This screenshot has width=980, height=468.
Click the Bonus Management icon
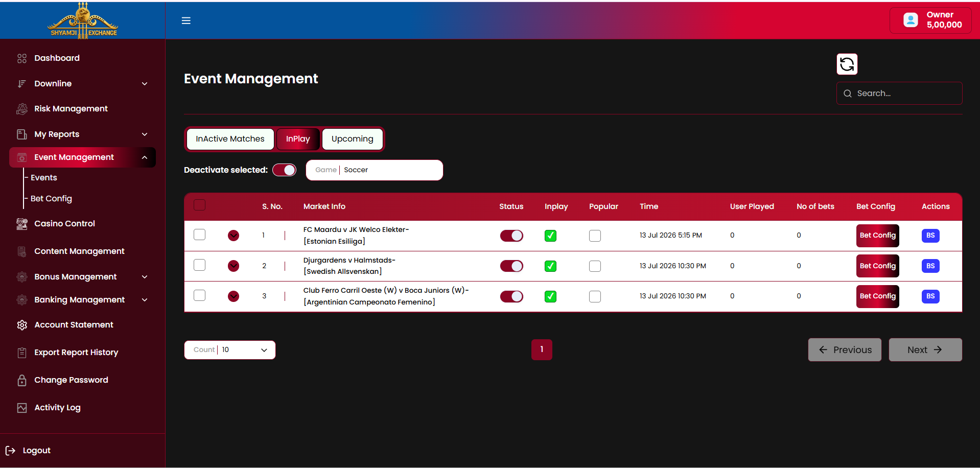click(22, 277)
